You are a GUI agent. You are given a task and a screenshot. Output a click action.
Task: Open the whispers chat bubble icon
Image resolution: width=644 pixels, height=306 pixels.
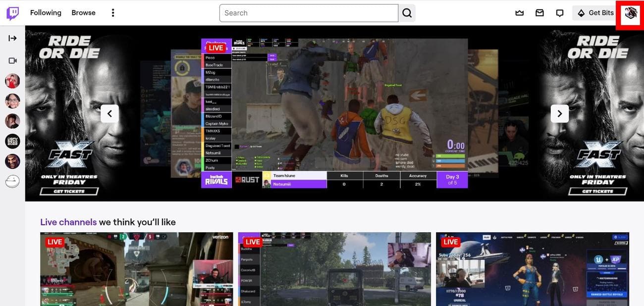[x=560, y=13]
